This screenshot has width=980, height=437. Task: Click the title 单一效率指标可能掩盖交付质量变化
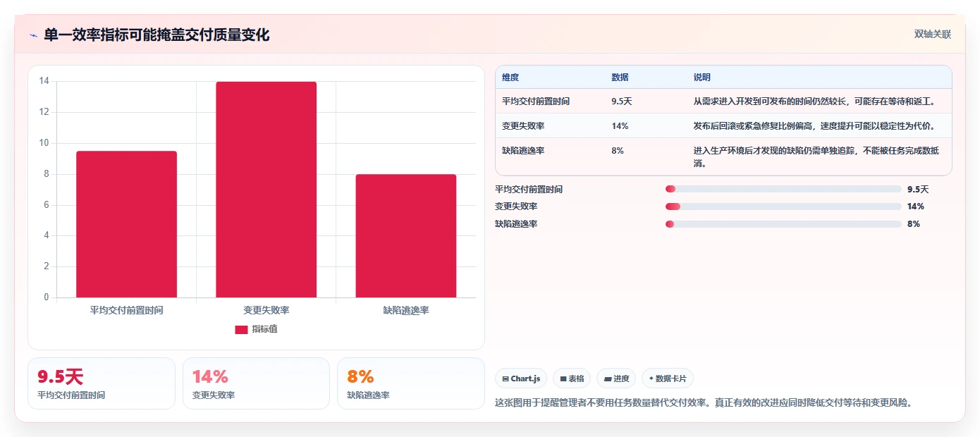pyautogui.click(x=157, y=35)
